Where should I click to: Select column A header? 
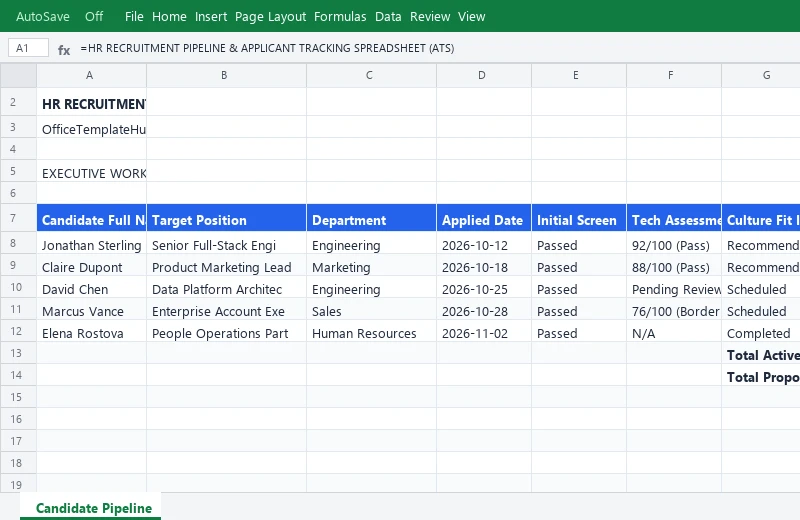click(91, 76)
